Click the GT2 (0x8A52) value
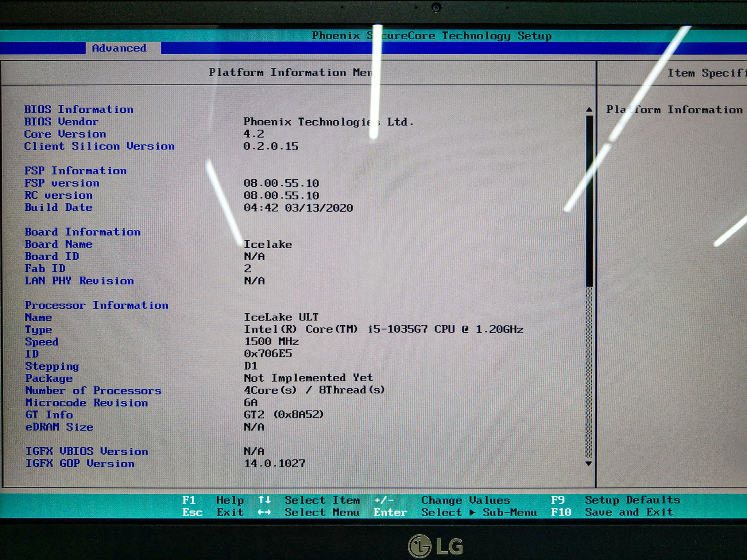This screenshot has width=747, height=560. click(284, 415)
